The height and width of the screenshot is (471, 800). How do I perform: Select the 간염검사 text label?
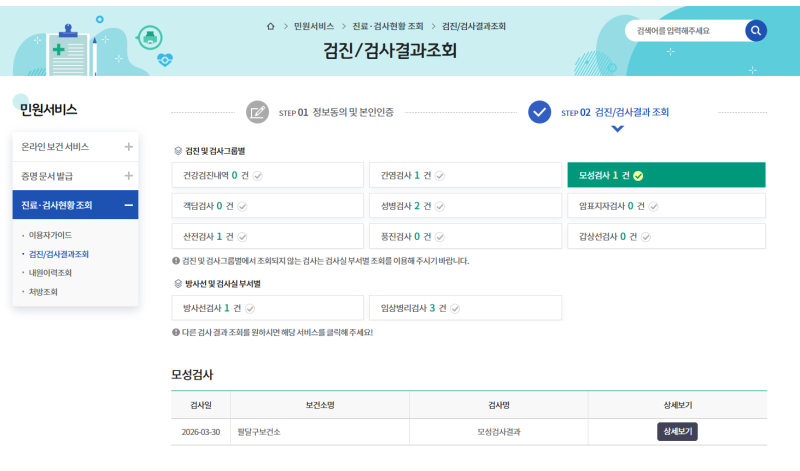point(396,176)
